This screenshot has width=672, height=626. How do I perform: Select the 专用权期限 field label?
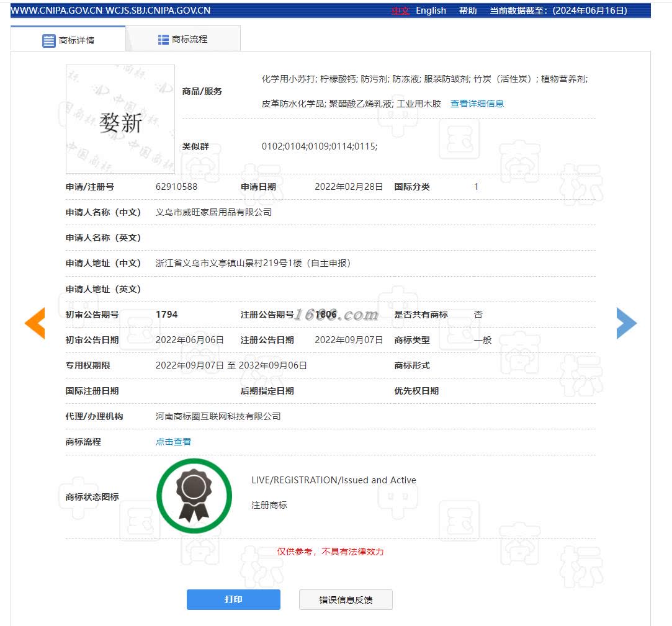click(x=88, y=365)
